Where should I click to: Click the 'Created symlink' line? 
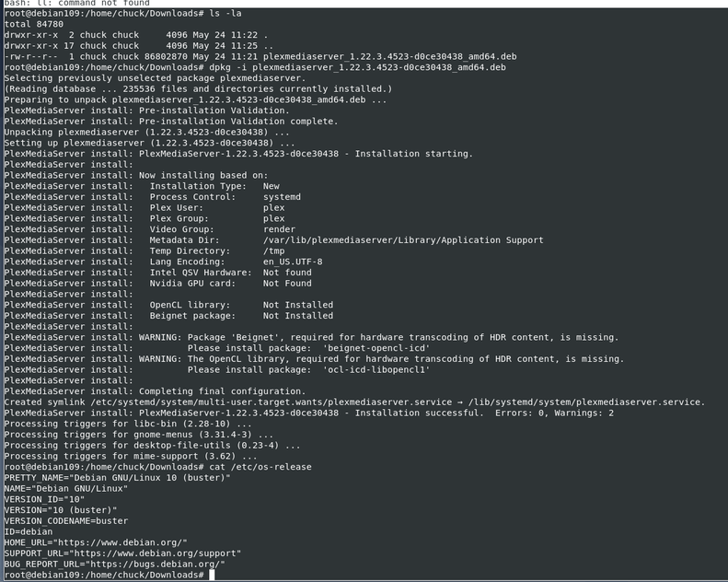(354, 402)
